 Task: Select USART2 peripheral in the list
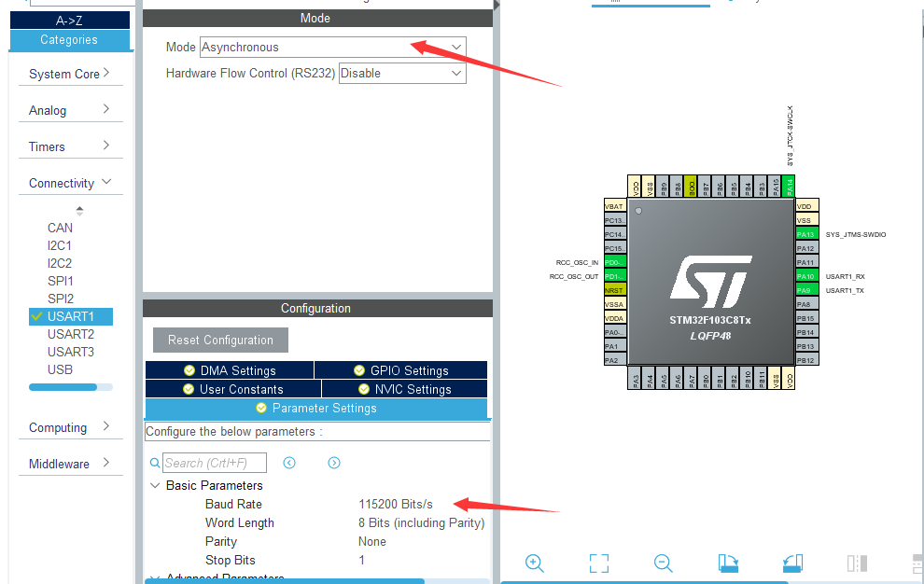pos(71,334)
